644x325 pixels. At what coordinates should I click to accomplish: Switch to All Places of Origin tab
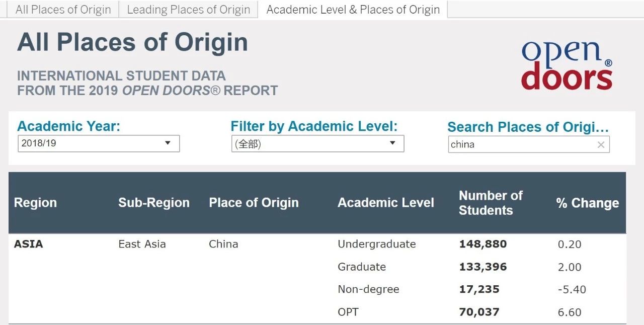(63, 10)
